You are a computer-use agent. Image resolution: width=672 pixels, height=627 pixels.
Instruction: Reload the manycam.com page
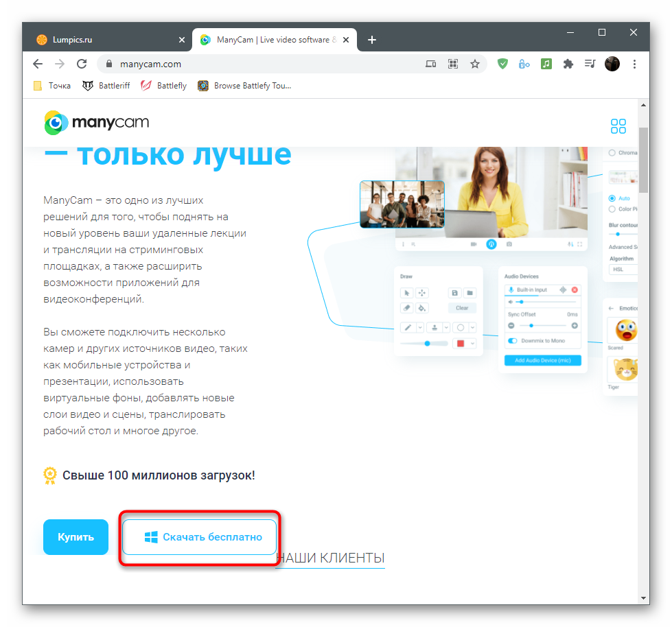(82, 64)
